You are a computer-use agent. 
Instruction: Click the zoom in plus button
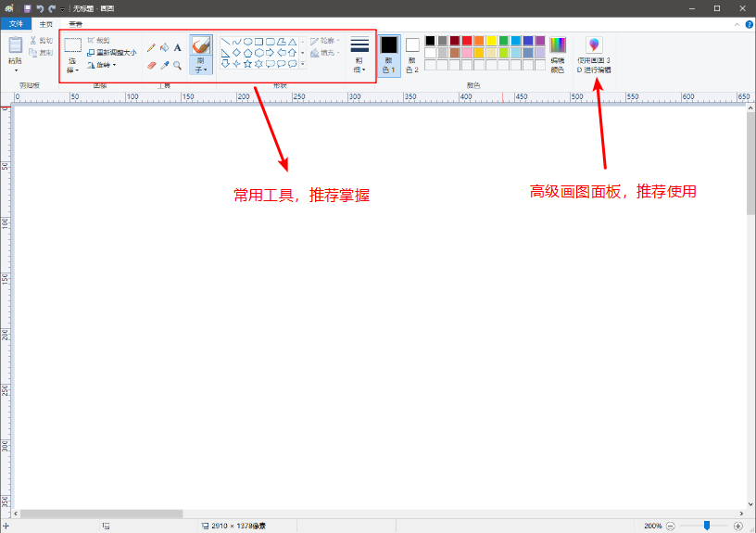[x=737, y=526]
